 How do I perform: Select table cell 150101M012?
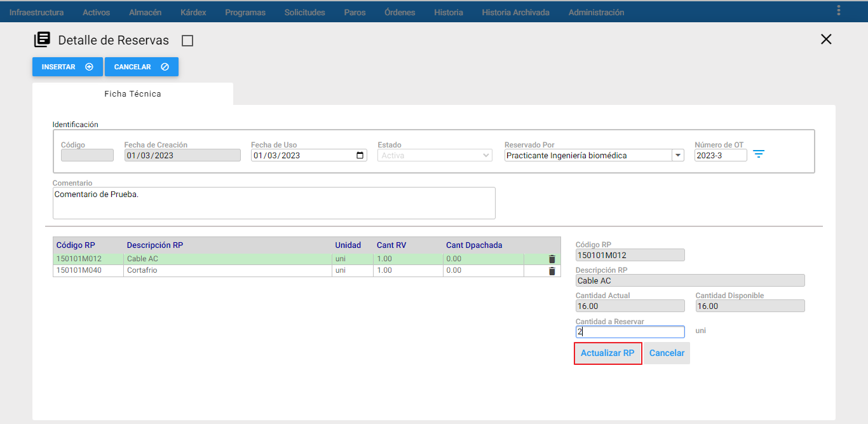click(x=88, y=259)
